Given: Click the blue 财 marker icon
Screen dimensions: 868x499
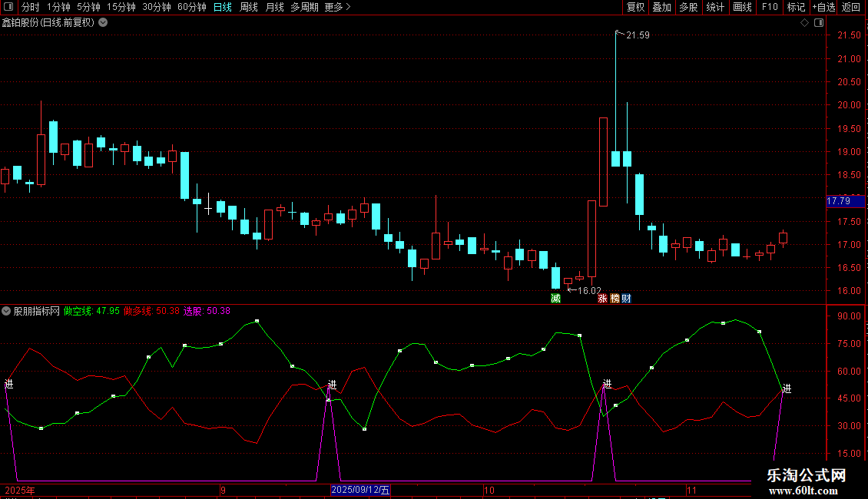Looking at the screenshot, I should tap(626, 298).
